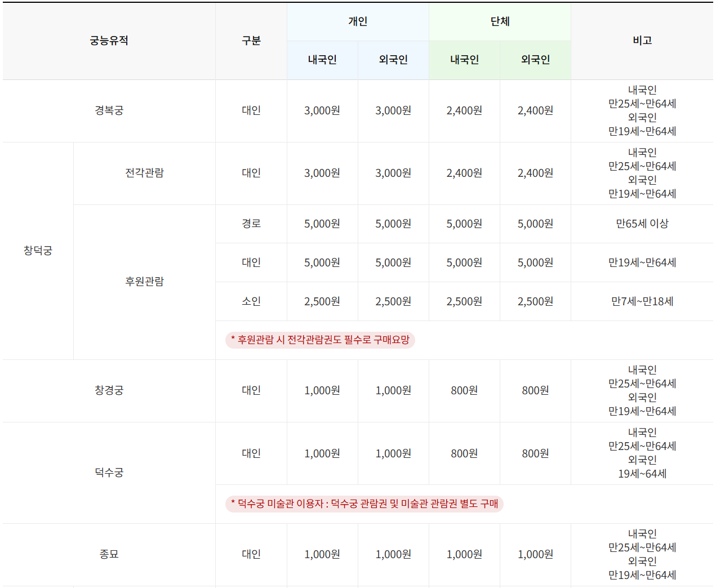Click 대인 in the 창경궁 row
The height and width of the screenshot is (588, 716).
tap(251, 390)
